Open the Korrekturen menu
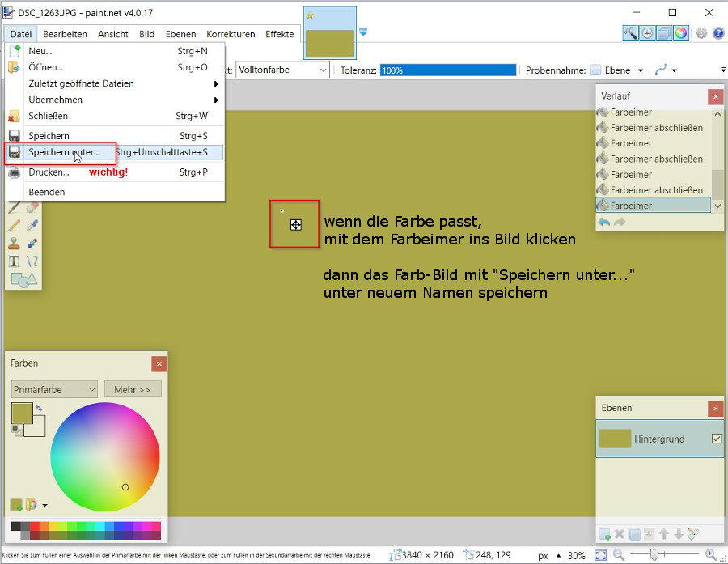The height and width of the screenshot is (564, 728). 231,34
